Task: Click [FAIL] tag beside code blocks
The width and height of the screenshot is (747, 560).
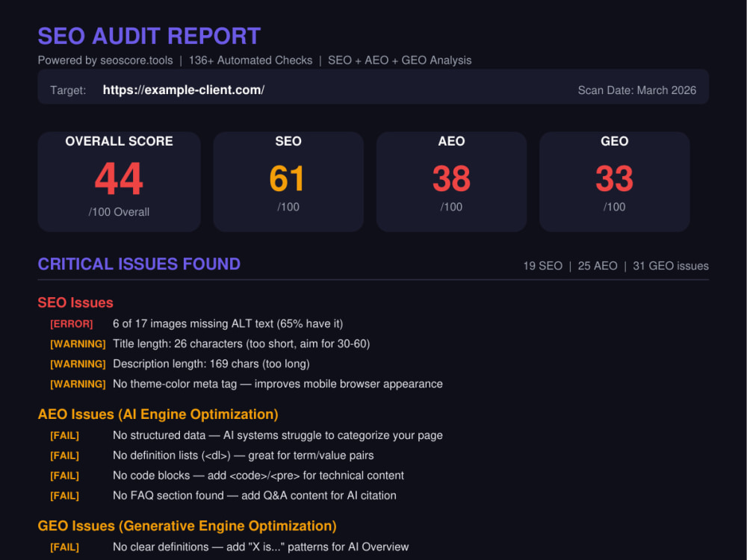Action: 64,476
